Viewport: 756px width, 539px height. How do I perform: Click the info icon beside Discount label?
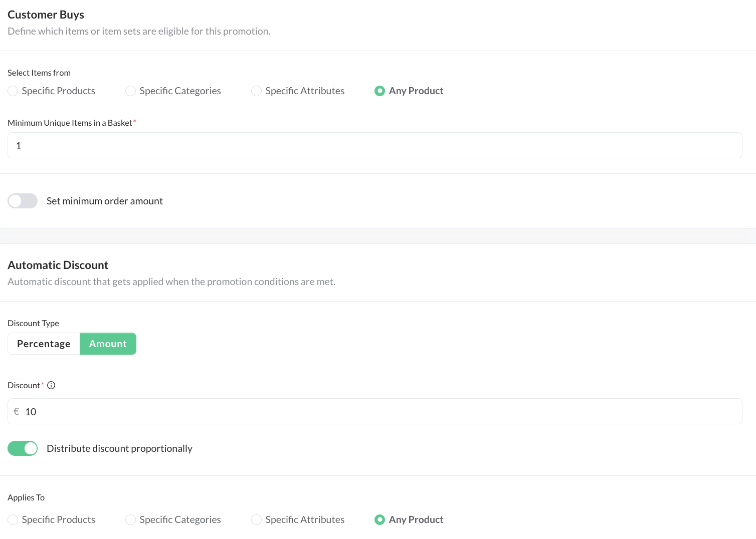tap(51, 385)
